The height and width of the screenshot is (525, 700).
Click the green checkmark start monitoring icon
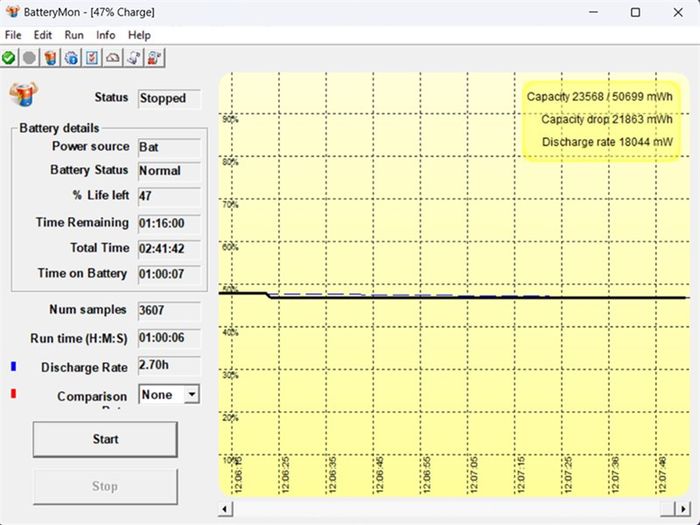[x=8, y=58]
